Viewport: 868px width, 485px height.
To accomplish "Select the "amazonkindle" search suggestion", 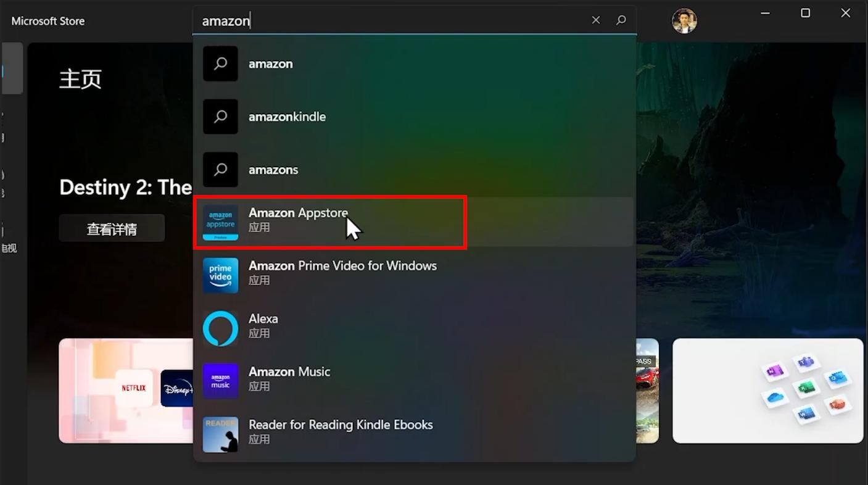I will pos(287,117).
